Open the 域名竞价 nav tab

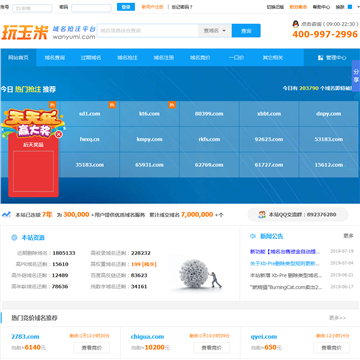(x=200, y=58)
